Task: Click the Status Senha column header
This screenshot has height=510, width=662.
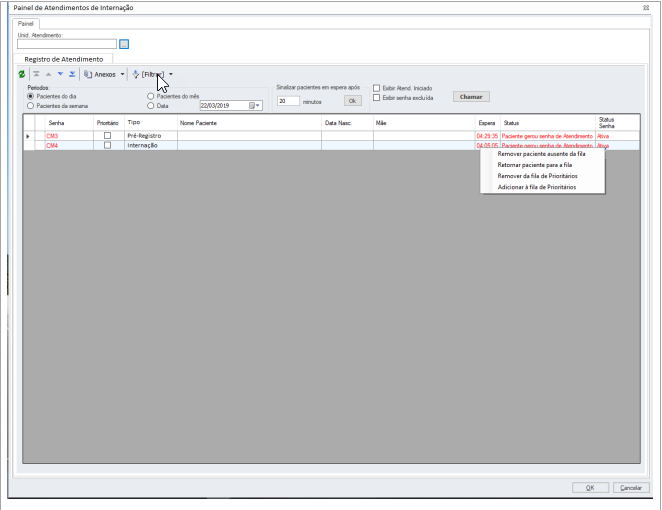Action: [617, 123]
